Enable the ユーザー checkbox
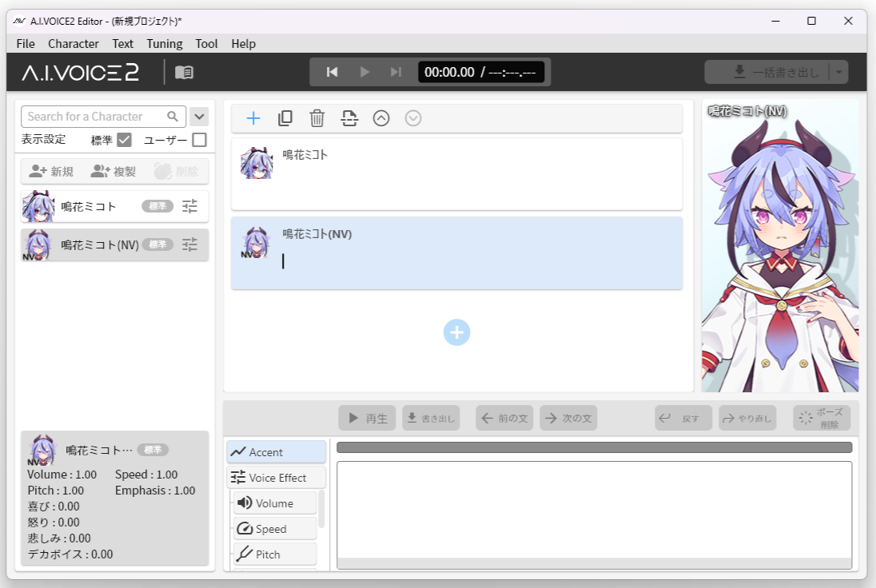Screen dimensions: 876x588 pos(199,140)
